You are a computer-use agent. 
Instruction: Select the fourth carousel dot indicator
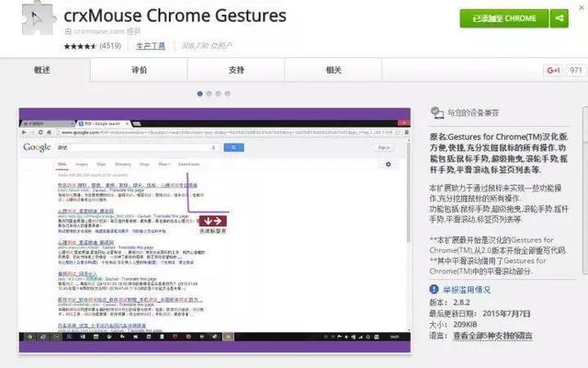coord(231,93)
